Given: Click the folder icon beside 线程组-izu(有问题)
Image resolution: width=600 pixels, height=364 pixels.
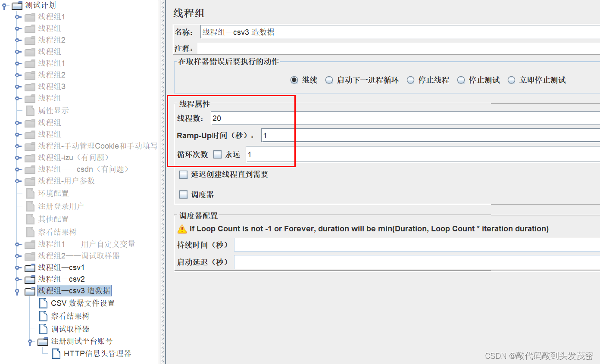Looking at the screenshot, I should [30, 158].
